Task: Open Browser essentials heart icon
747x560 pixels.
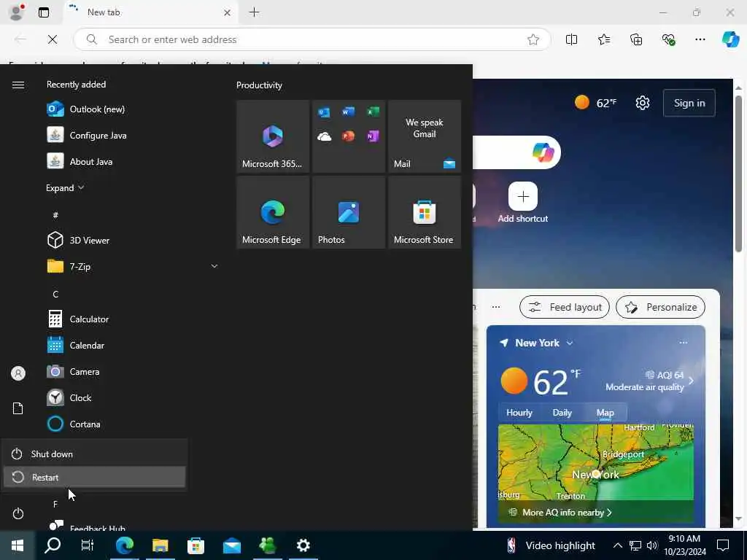Action: (x=668, y=39)
